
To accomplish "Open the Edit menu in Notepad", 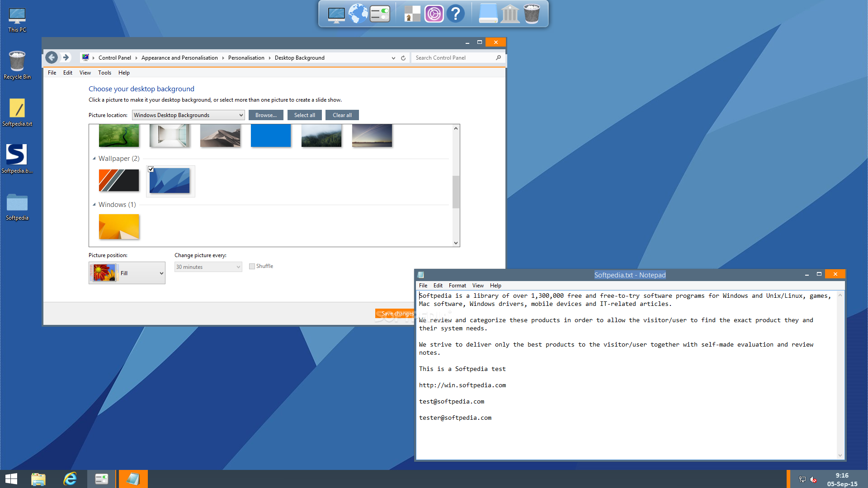I will click(438, 286).
